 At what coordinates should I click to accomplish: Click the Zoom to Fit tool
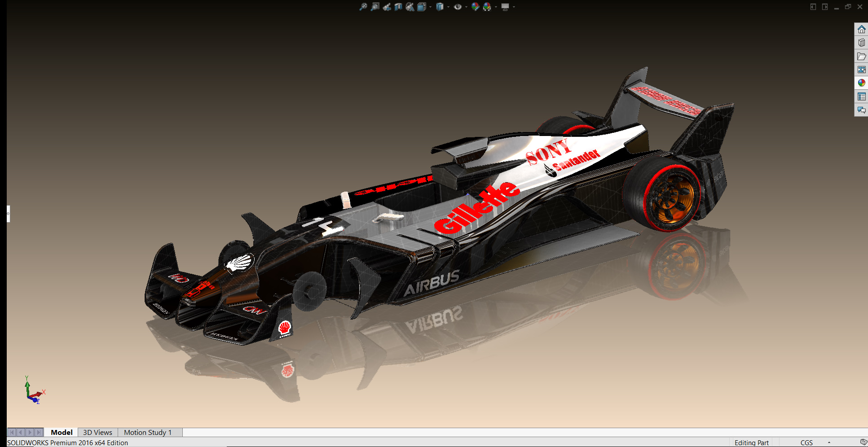363,7
